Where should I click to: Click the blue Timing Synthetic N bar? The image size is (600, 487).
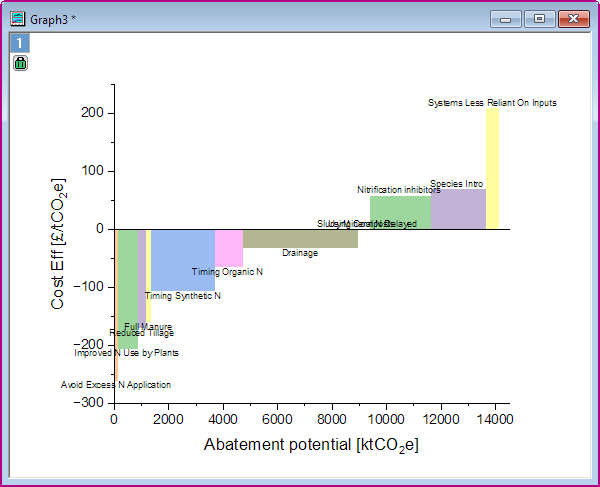(x=183, y=260)
